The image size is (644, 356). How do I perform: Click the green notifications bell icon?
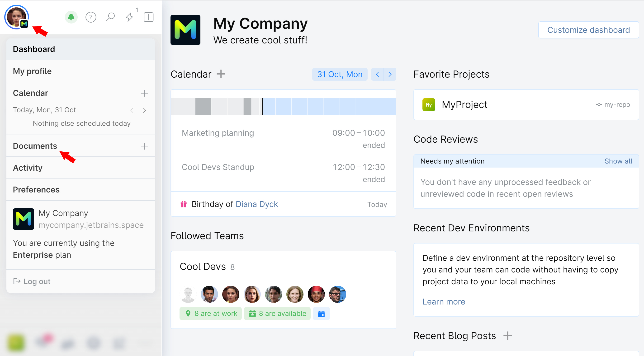point(71,17)
